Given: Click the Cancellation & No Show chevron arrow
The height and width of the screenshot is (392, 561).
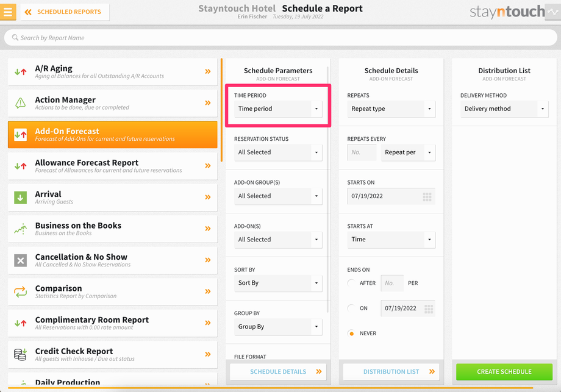Looking at the screenshot, I should pos(208,260).
